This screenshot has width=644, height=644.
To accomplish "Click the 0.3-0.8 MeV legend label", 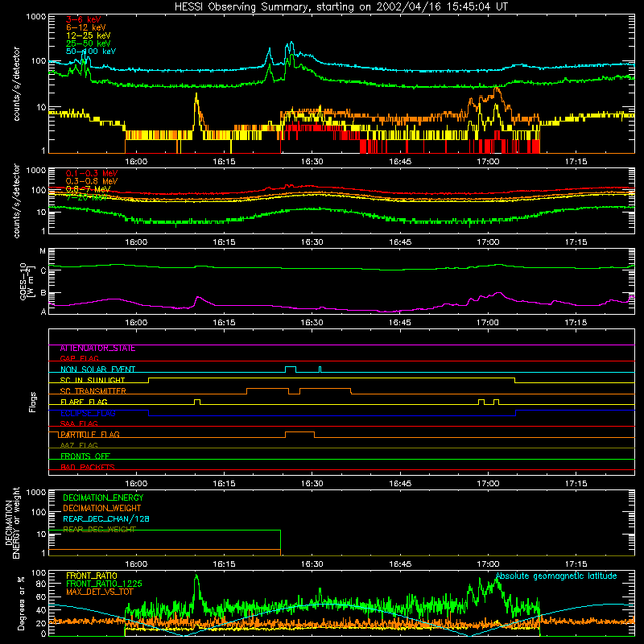I will click(x=91, y=181).
